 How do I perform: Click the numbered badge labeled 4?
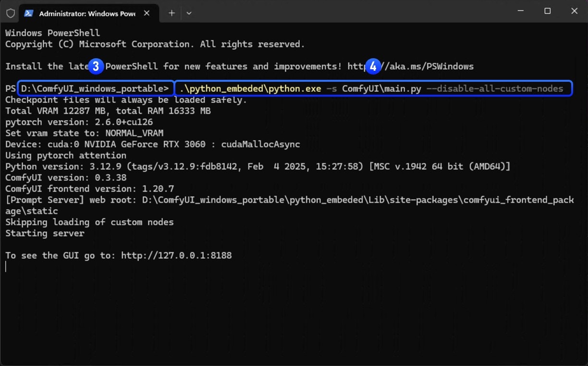pyautogui.click(x=373, y=66)
